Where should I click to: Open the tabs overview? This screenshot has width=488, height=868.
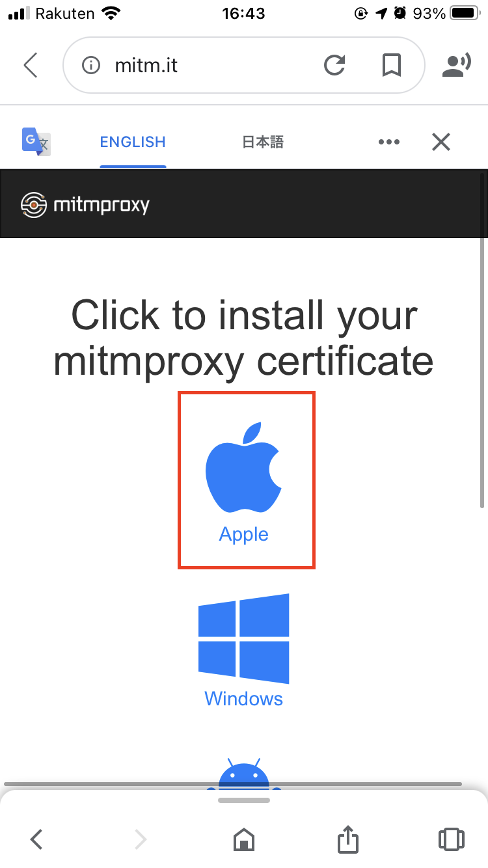pos(452,839)
